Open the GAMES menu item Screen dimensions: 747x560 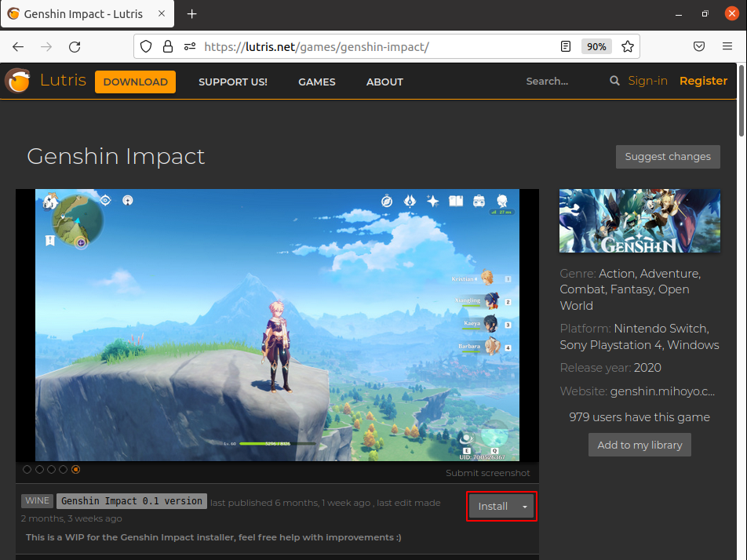pos(316,82)
